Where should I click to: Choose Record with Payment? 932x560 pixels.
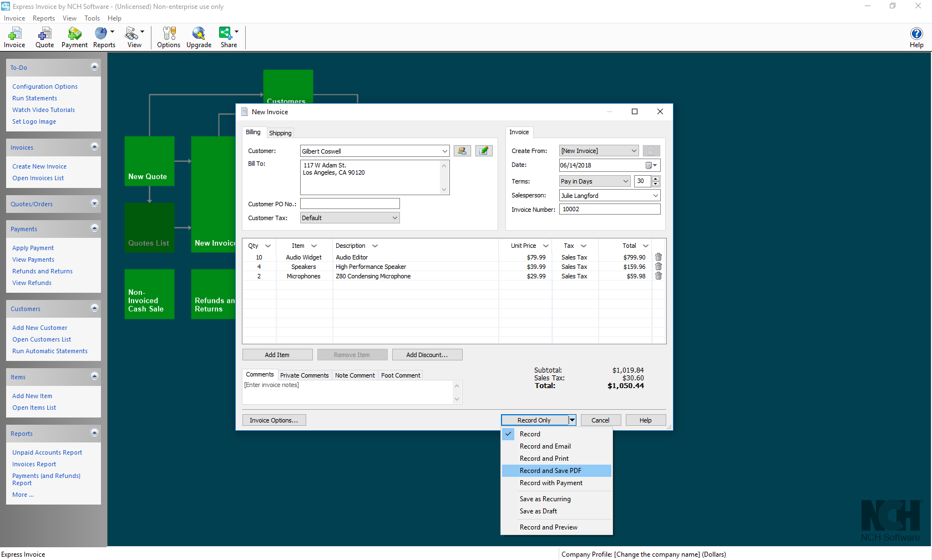click(x=556, y=483)
